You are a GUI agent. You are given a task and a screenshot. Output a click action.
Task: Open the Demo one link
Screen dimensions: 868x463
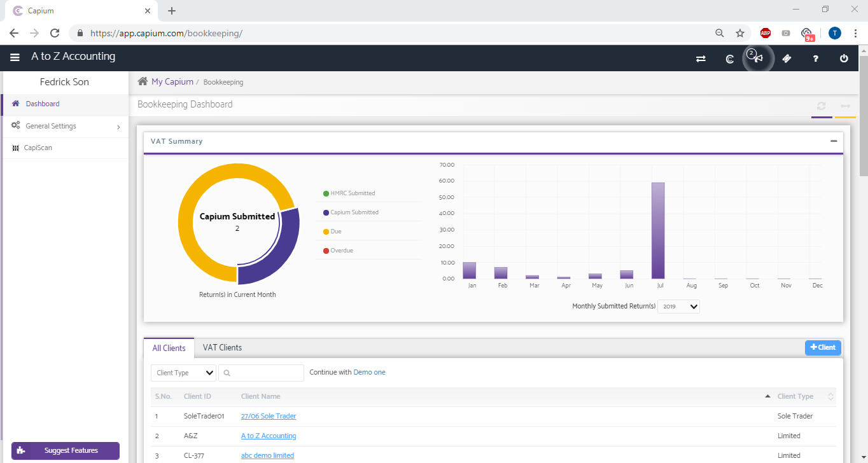click(x=369, y=372)
